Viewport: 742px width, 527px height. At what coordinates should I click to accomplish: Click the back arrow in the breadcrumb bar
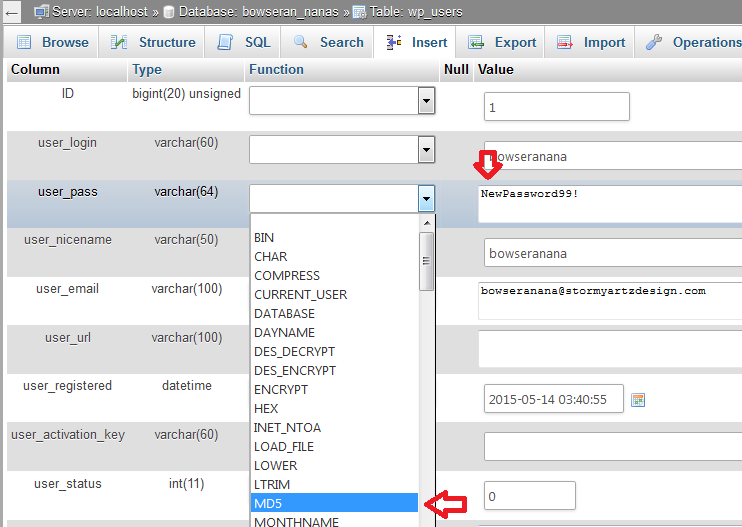pos(13,12)
